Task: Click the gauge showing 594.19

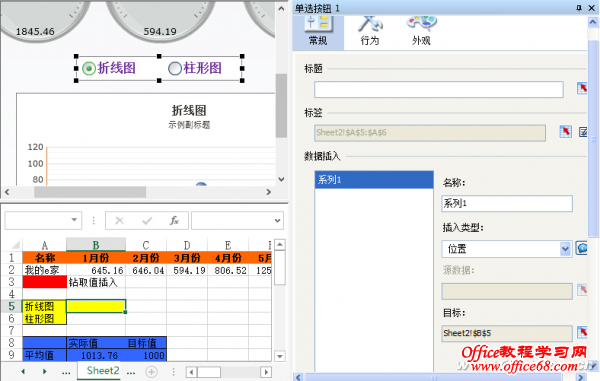Action: pyautogui.click(x=160, y=21)
